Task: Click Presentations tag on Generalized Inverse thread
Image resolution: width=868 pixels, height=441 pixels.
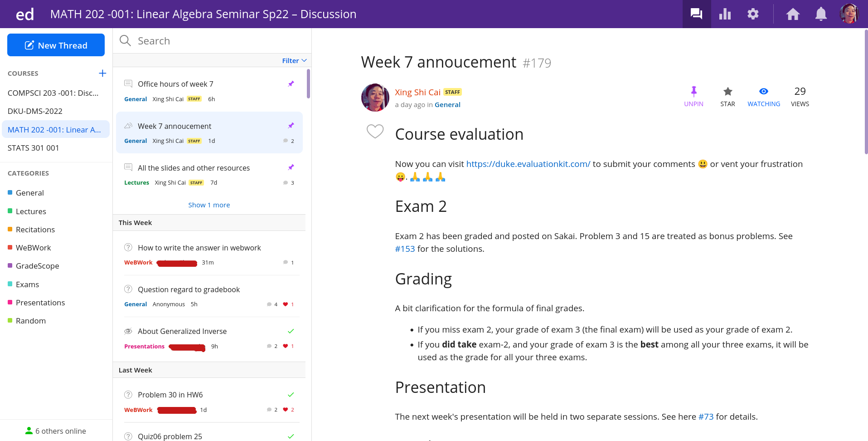Action: click(x=144, y=346)
